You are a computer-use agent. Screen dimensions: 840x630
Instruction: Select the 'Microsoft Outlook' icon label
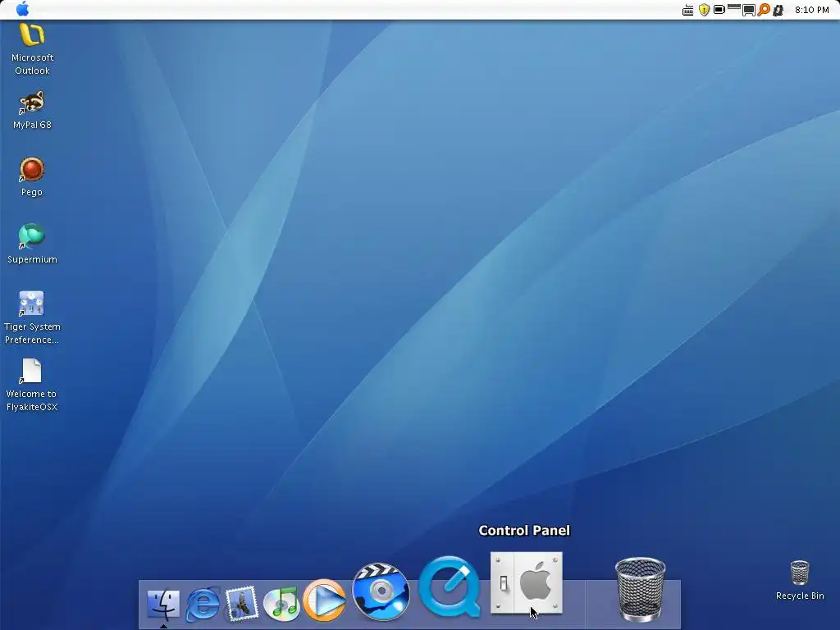click(x=32, y=64)
